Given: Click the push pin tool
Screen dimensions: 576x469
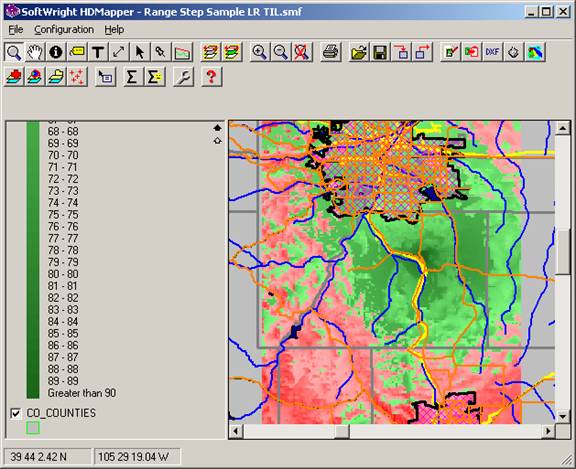Looking at the screenshot, I should 161,52.
